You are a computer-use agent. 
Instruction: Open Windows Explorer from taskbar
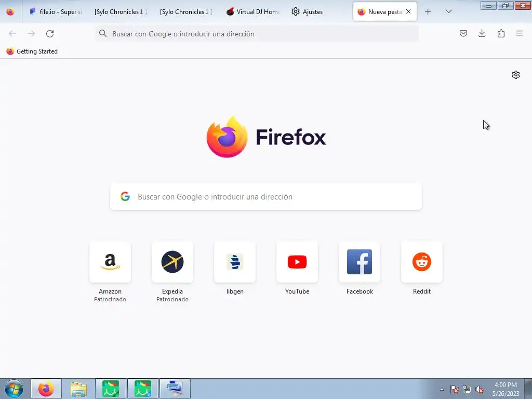pyautogui.click(x=78, y=389)
